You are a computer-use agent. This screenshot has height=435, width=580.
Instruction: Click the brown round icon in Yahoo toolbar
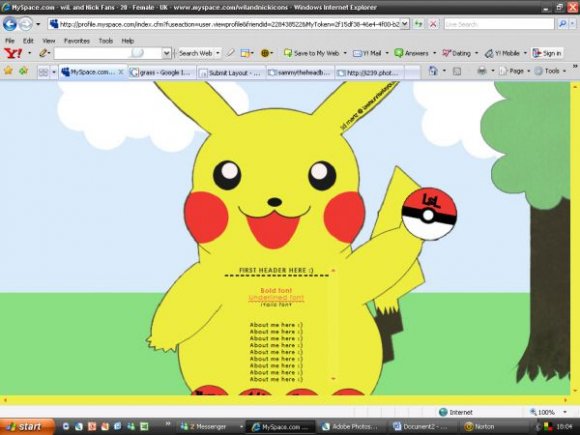[264, 53]
